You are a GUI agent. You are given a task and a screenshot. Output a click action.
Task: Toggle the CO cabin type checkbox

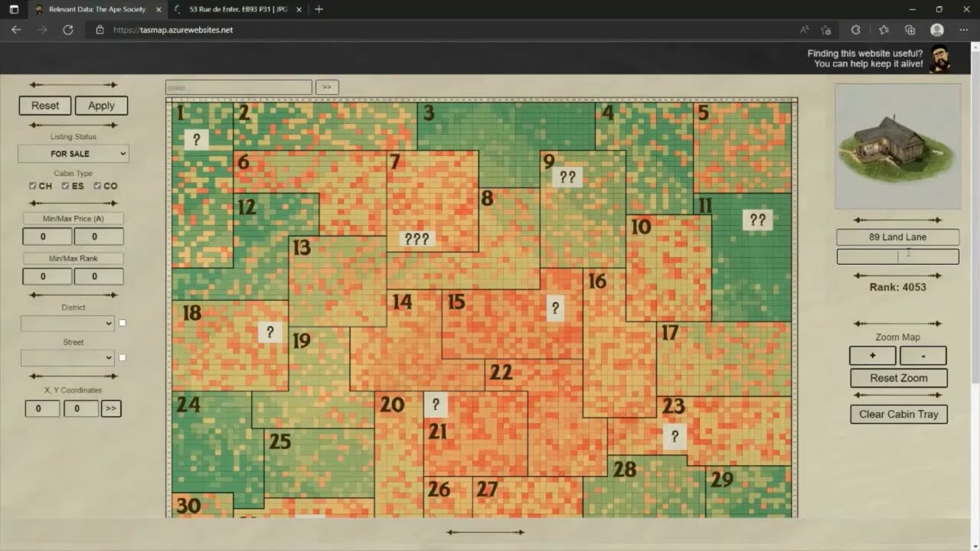click(97, 186)
